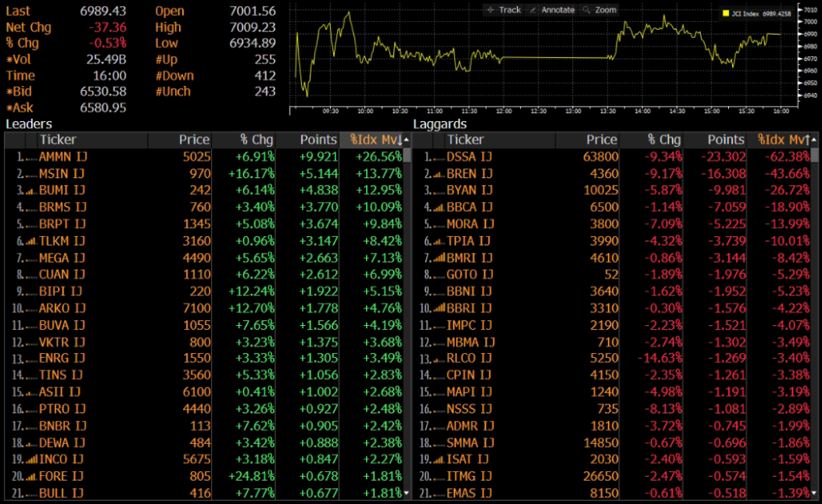Sort Laggards by %Idx Mv column
This screenshot has height=504, width=822.
778,140
